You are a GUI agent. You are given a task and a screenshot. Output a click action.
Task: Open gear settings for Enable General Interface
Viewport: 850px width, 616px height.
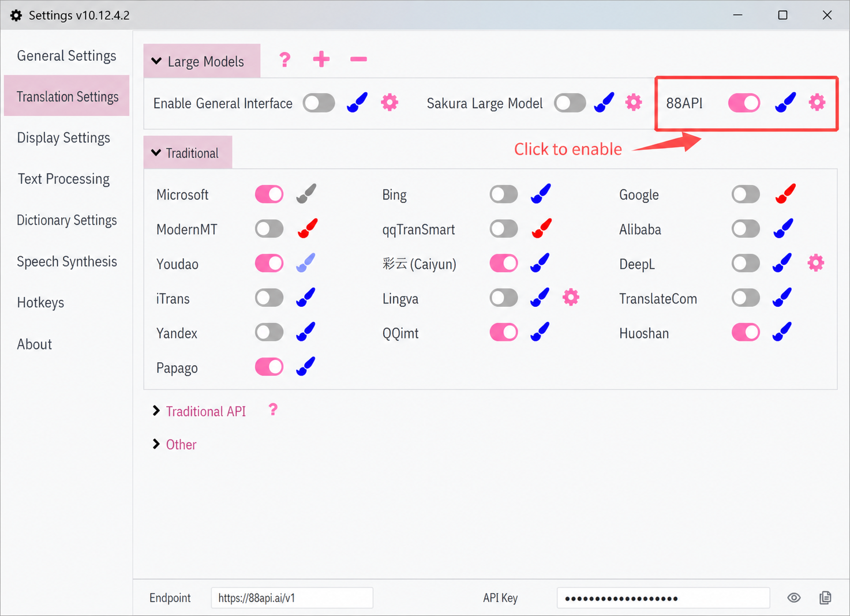coord(390,103)
